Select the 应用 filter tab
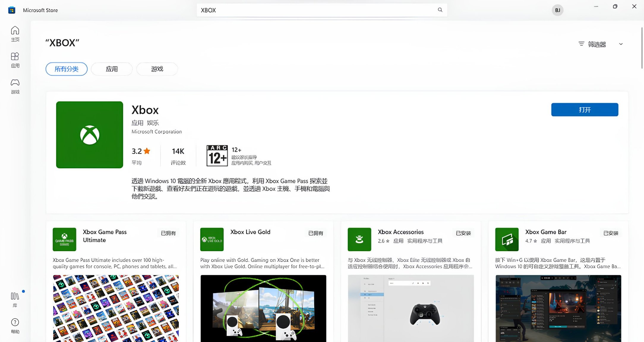The image size is (644, 342). [112, 69]
